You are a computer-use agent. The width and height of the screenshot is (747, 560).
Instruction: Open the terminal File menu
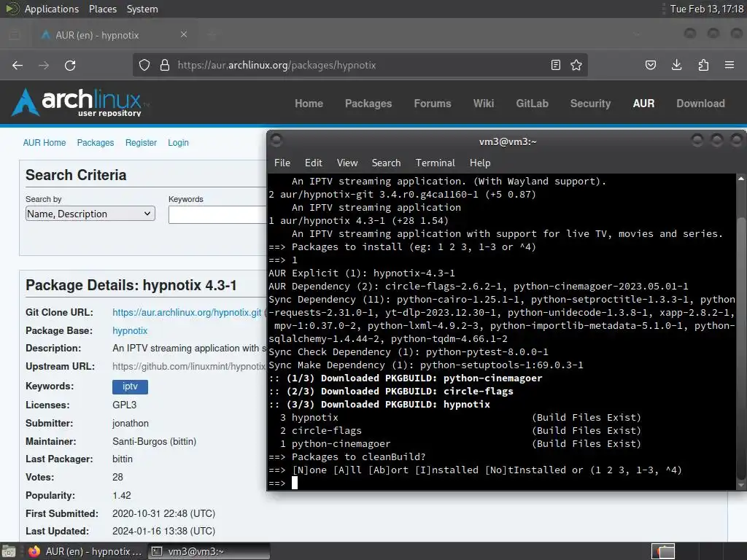[282, 163]
